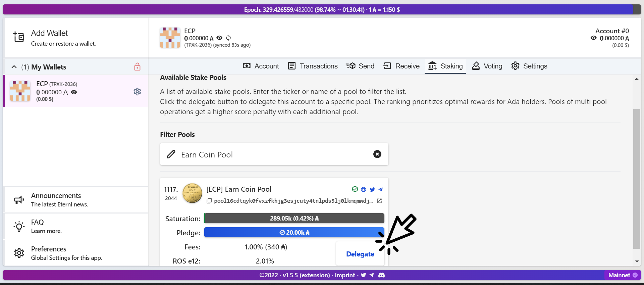Click the Fees value 1.00% (340 ₳)
The width and height of the screenshot is (644, 285).
pos(266,247)
